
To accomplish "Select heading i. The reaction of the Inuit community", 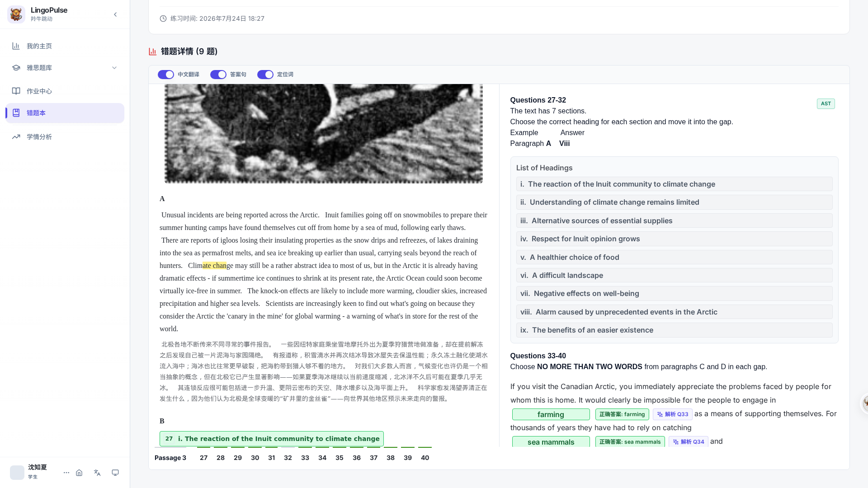I will point(674,184).
